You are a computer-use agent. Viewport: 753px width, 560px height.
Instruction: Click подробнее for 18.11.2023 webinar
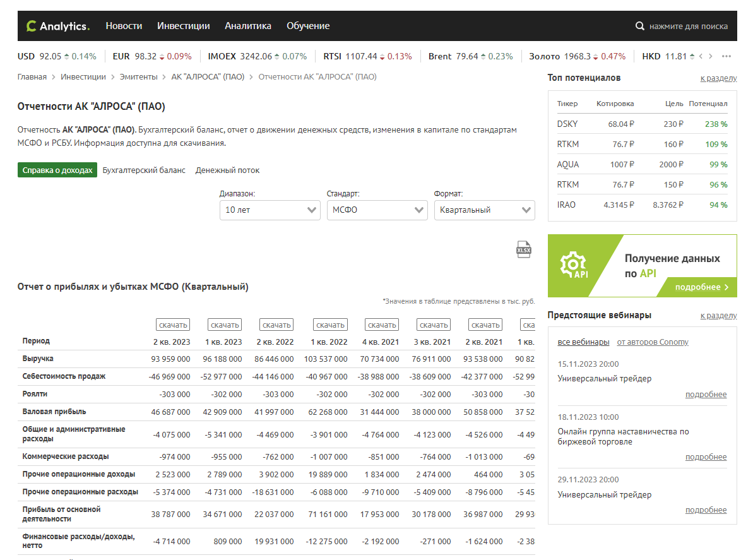706,456
